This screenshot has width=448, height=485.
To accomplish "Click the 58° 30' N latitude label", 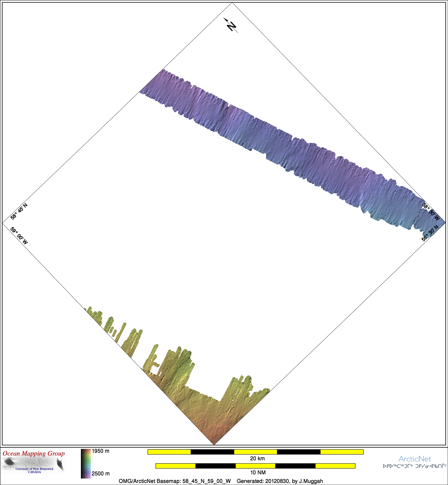I will pos(430,233).
